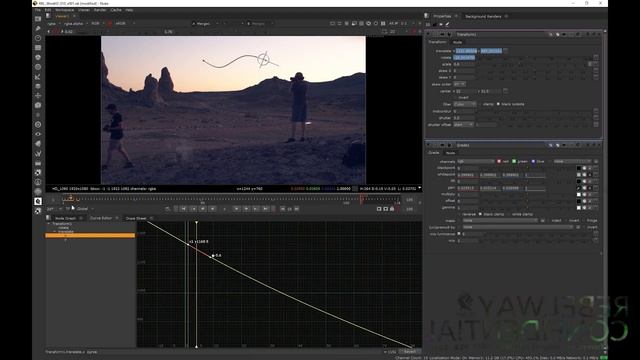The image size is (640, 360).
Task: Open the Cache menu
Action: (116, 10)
